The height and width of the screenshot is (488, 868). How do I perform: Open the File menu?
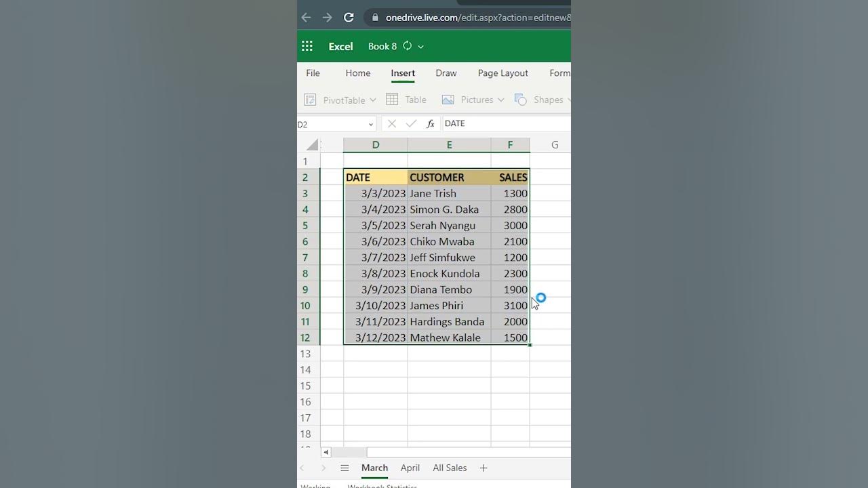[x=313, y=73]
